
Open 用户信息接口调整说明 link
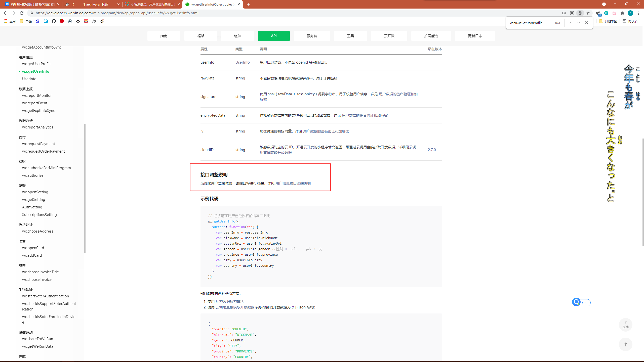click(293, 183)
